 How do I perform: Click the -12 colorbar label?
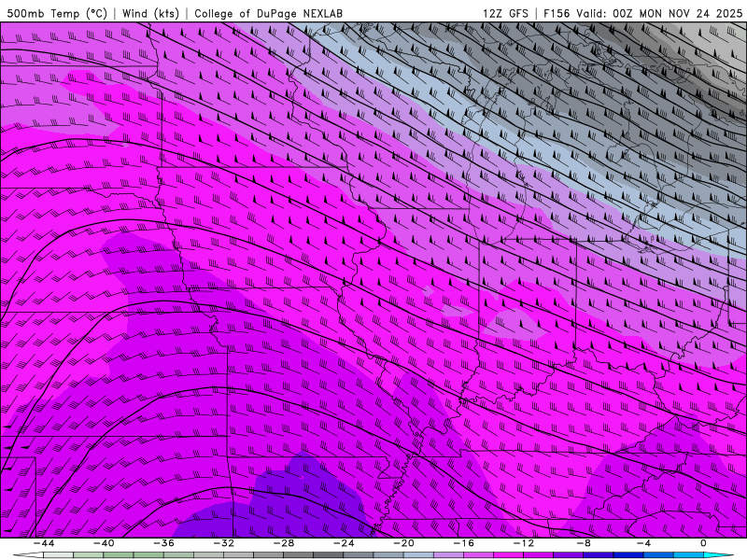tap(524, 543)
